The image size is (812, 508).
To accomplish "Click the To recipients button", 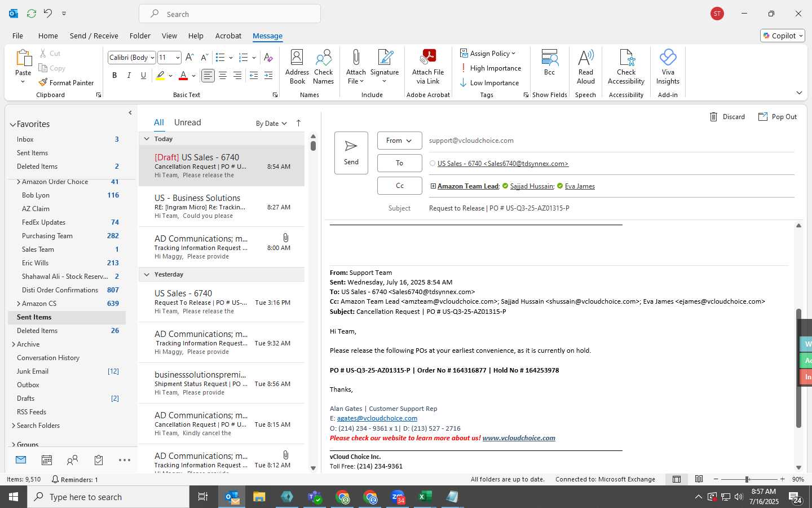I will [399, 163].
